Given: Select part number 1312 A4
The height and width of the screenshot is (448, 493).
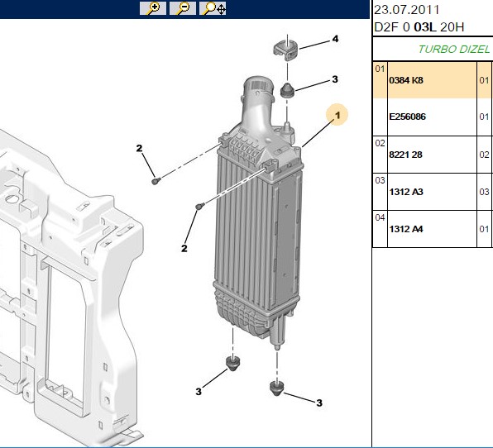Looking at the screenshot, I should point(406,229).
